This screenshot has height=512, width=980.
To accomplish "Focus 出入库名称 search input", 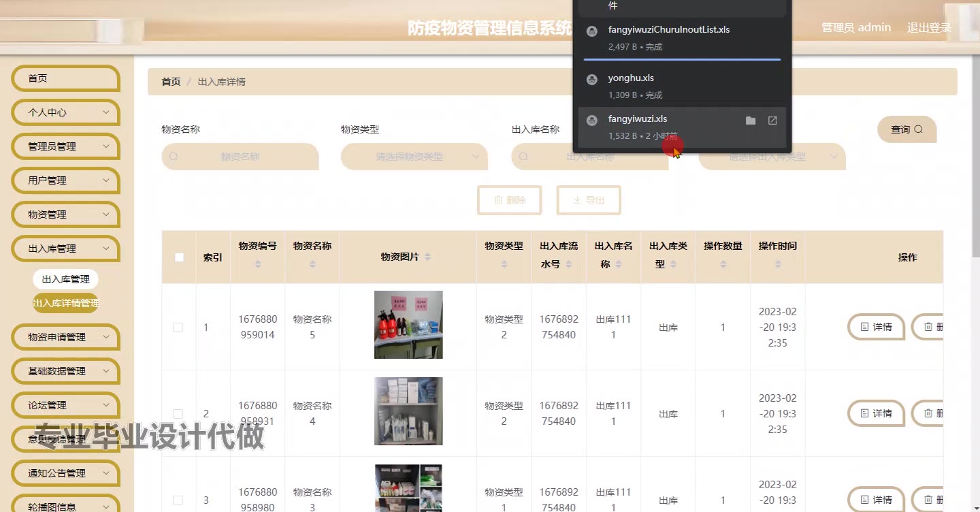I will click(589, 157).
